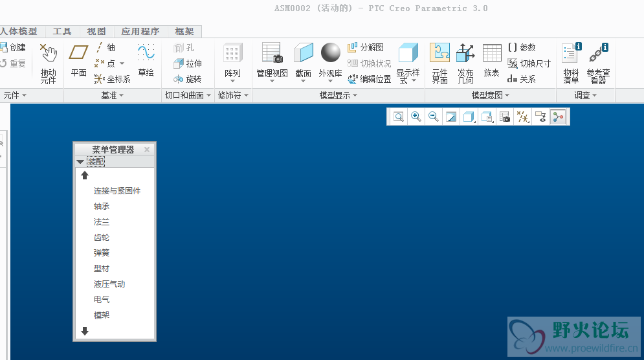Collapse the 装配 menu triangle
This screenshot has width=644, height=360.
coord(80,162)
